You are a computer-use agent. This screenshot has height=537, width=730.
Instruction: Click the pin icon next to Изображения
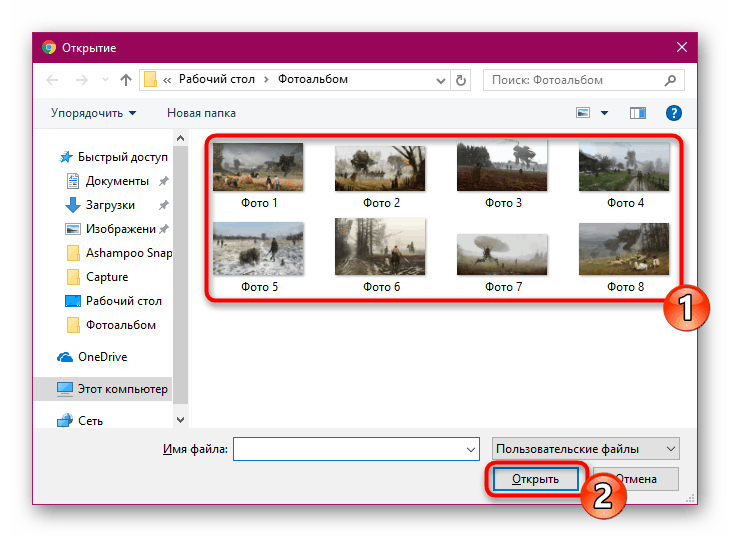click(x=163, y=229)
